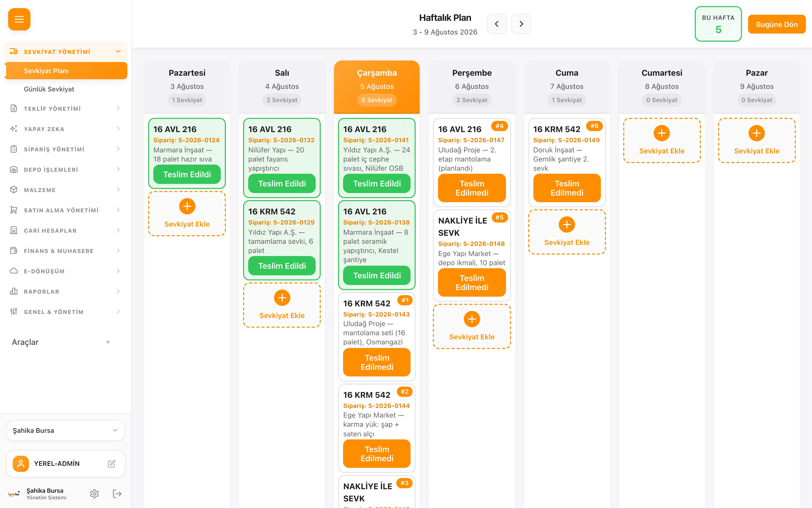Screen dimensions: 812x508
Task: Mark order S-2026-0143 as delivered
Action: 377,362
